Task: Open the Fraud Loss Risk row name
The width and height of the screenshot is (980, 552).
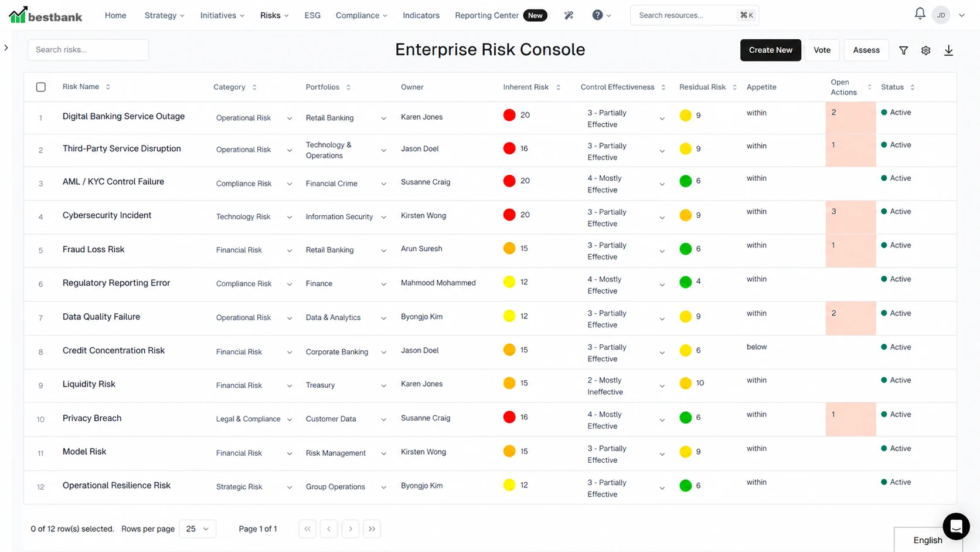Action: point(94,249)
